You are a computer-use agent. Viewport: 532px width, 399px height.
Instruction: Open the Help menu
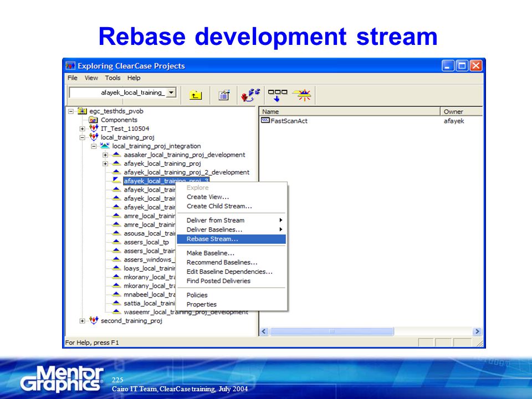(x=134, y=78)
